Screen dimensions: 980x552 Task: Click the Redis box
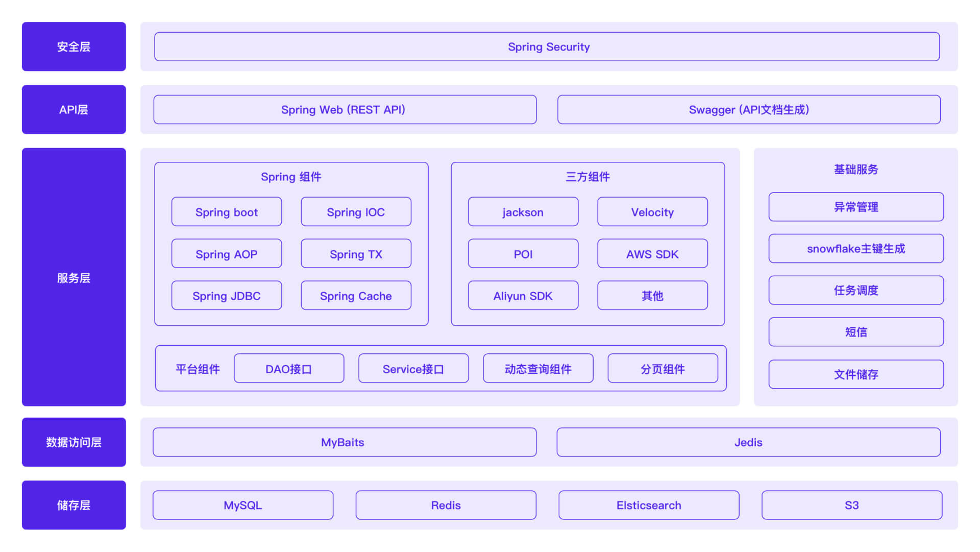[x=446, y=505]
